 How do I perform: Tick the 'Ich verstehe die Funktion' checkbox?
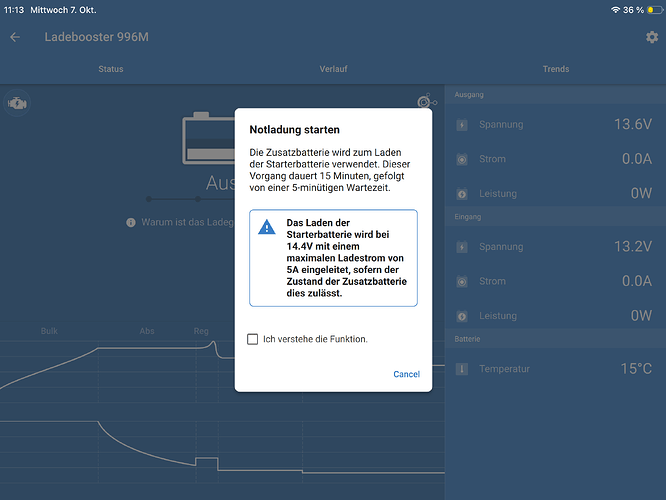(252, 339)
